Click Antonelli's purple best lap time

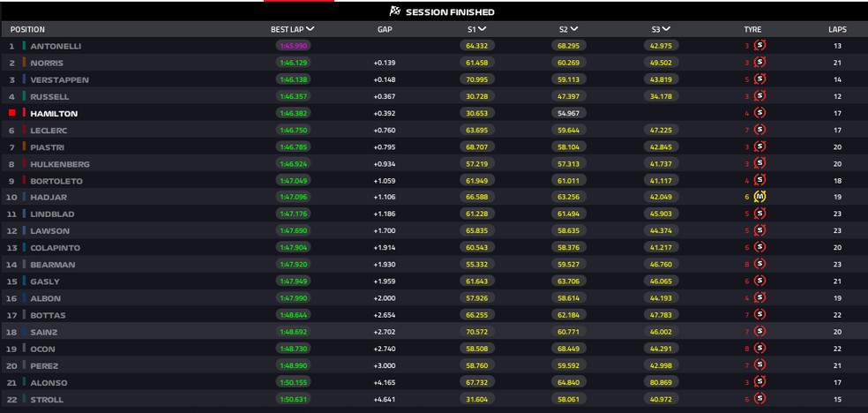[294, 46]
